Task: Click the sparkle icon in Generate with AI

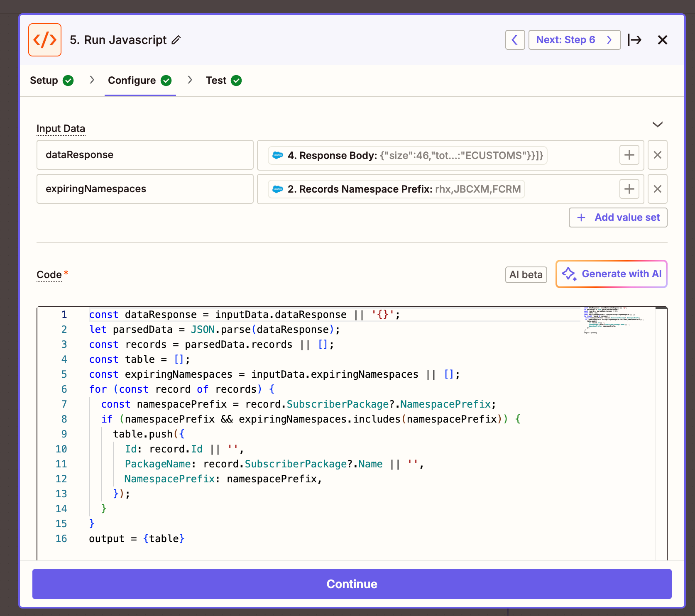Action: (x=569, y=274)
